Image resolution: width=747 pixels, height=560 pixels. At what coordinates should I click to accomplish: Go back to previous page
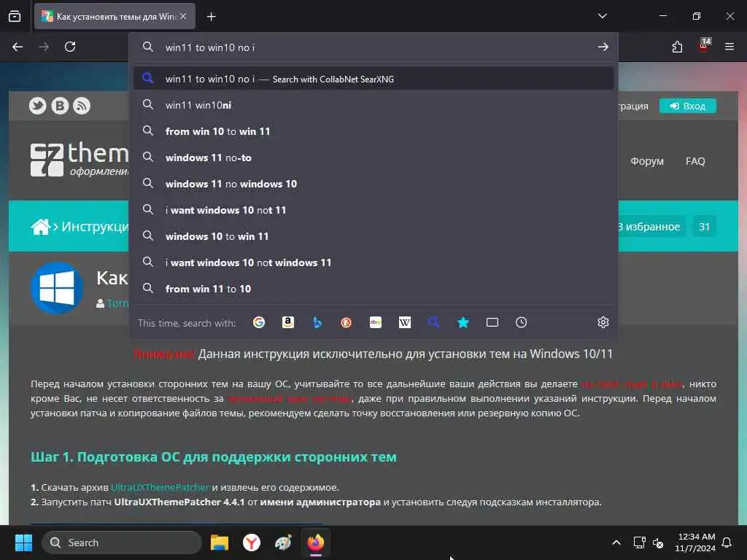click(x=18, y=47)
